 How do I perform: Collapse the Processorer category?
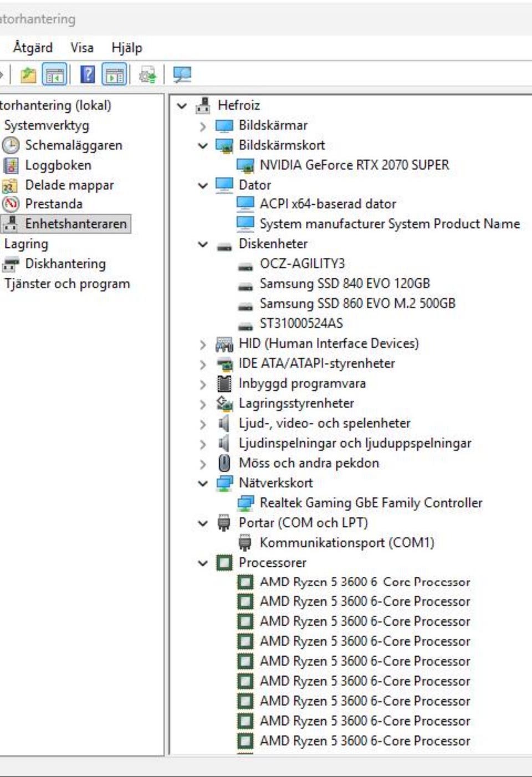click(x=203, y=563)
